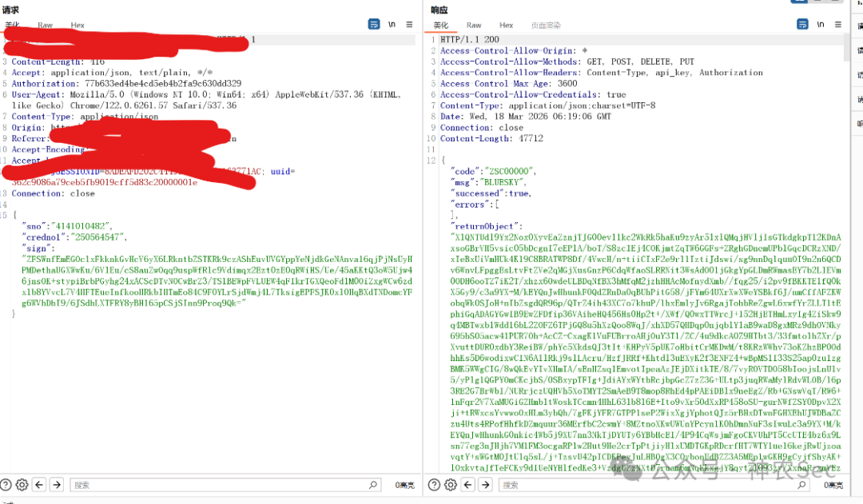Go to previous match in request search
The image size is (863, 504).
point(39,485)
